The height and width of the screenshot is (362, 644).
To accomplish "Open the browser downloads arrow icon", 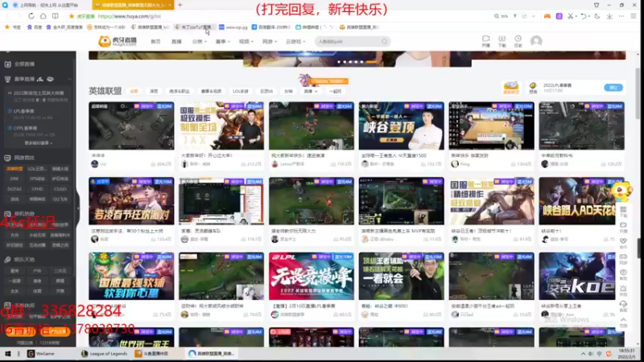I will [609, 16].
